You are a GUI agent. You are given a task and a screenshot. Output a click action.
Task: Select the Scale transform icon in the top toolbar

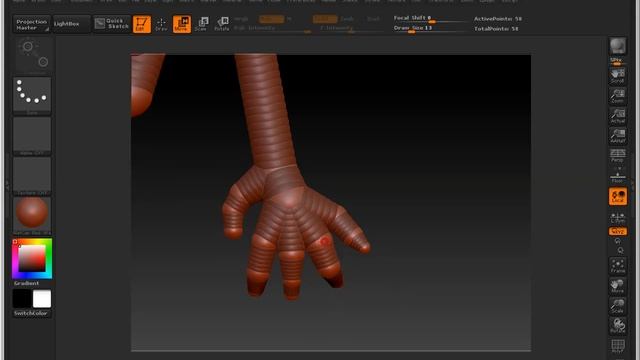coord(201,24)
